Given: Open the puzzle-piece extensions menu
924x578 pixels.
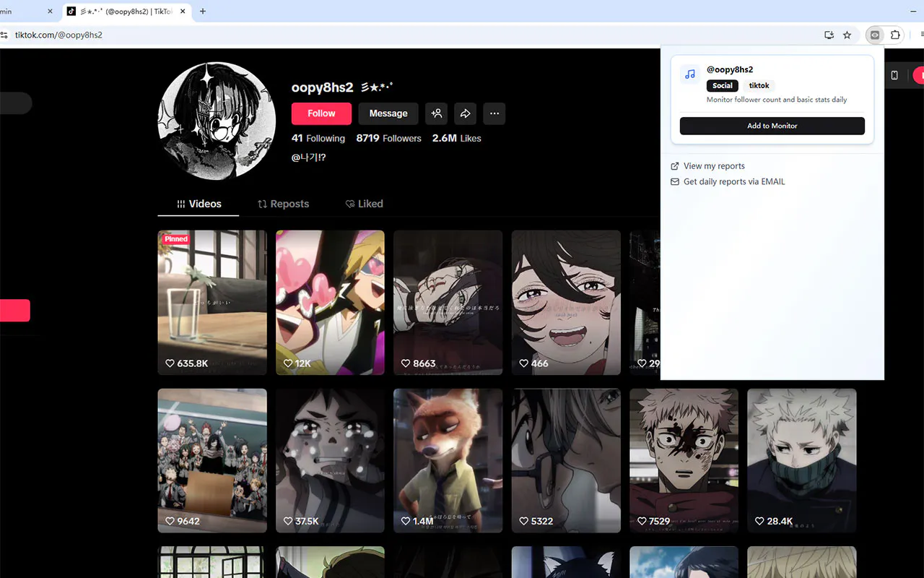Looking at the screenshot, I should (896, 35).
